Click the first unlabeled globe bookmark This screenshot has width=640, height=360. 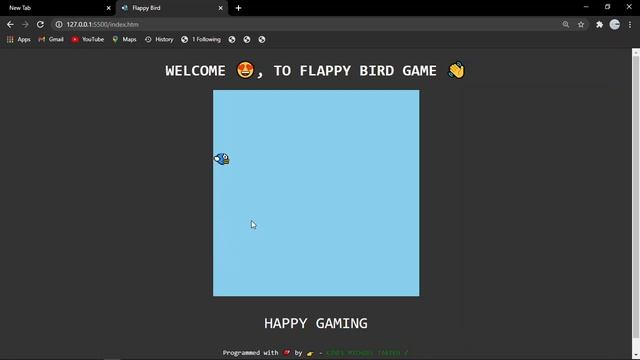(x=232, y=40)
